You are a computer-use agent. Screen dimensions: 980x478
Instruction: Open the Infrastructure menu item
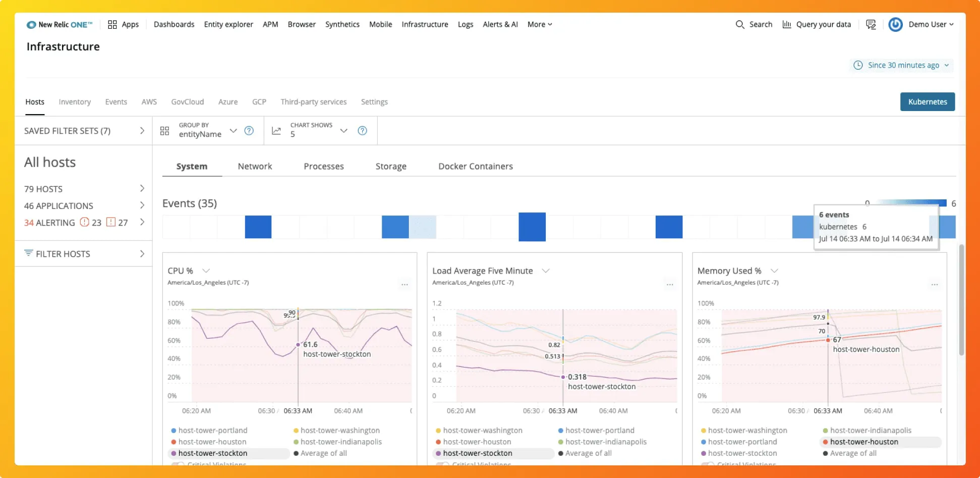pos(425,24)
